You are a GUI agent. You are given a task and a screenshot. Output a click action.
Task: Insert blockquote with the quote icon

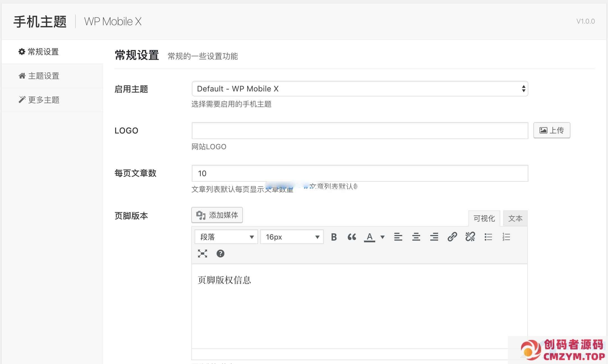(352, 237)
